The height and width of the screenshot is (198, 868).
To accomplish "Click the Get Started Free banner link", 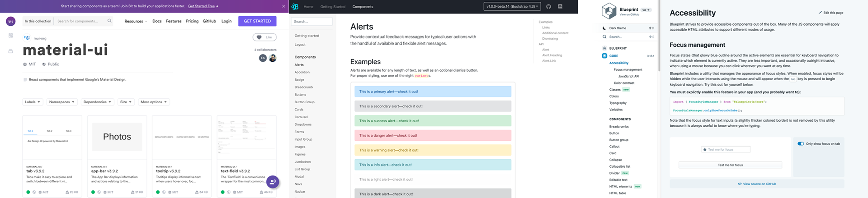I will [203, 6].
